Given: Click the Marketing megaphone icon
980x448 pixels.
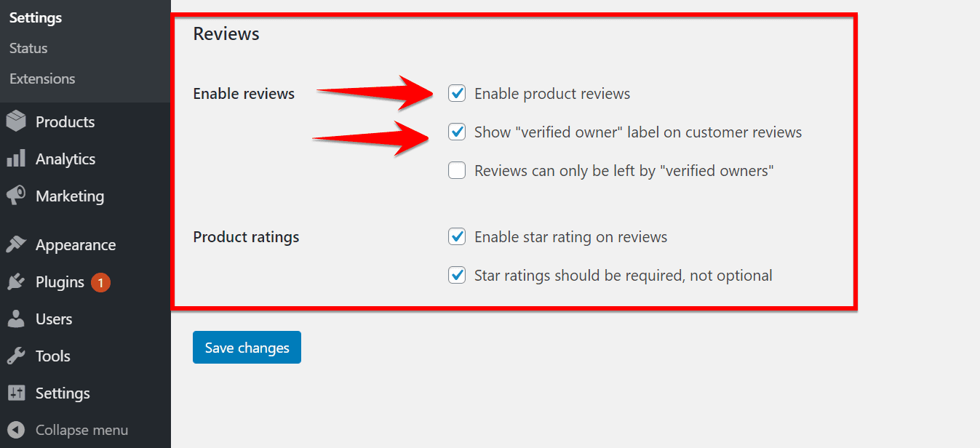Looking at the screenshot, I should pos(16,196).
